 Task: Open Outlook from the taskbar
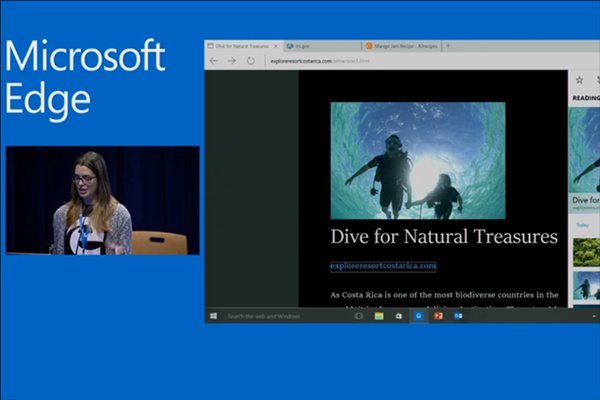pyautogui.click(x=458, y=316)
